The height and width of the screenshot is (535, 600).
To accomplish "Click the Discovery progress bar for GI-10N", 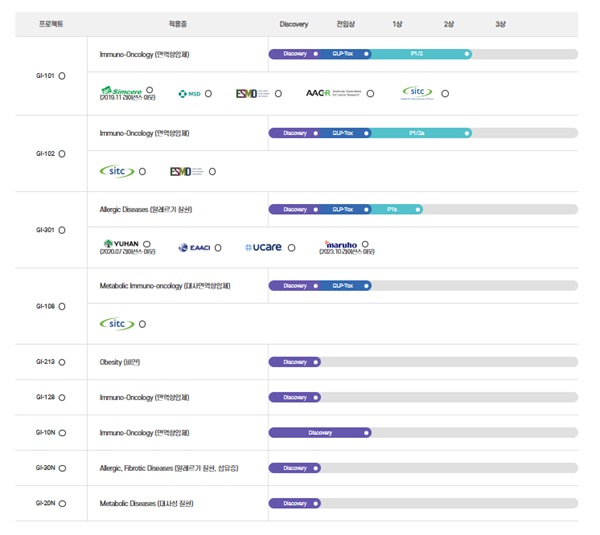I will pos(319,433).
